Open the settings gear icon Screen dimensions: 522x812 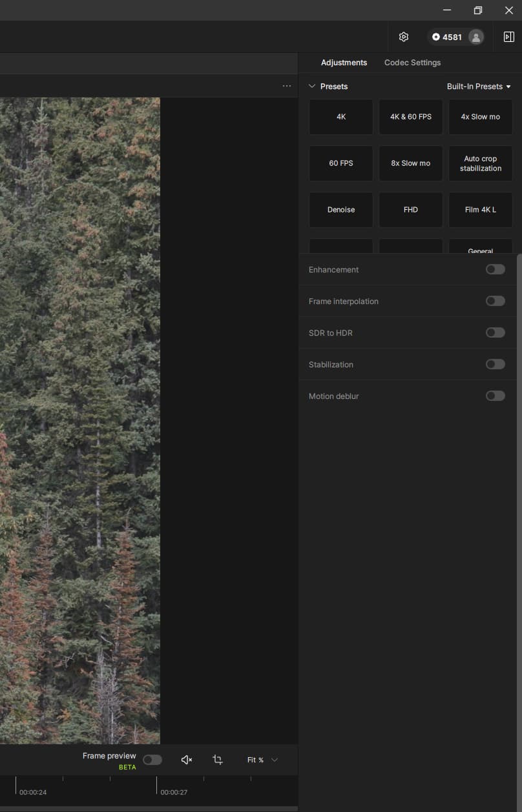pyautogui.click(x=404, y=37)
